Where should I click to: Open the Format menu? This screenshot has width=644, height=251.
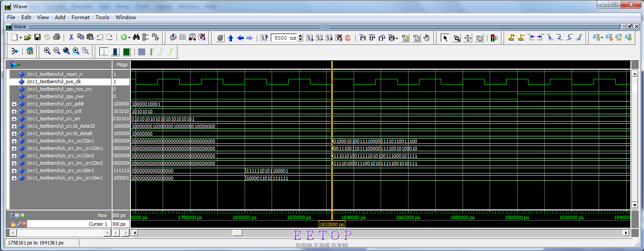pos(80,17)
